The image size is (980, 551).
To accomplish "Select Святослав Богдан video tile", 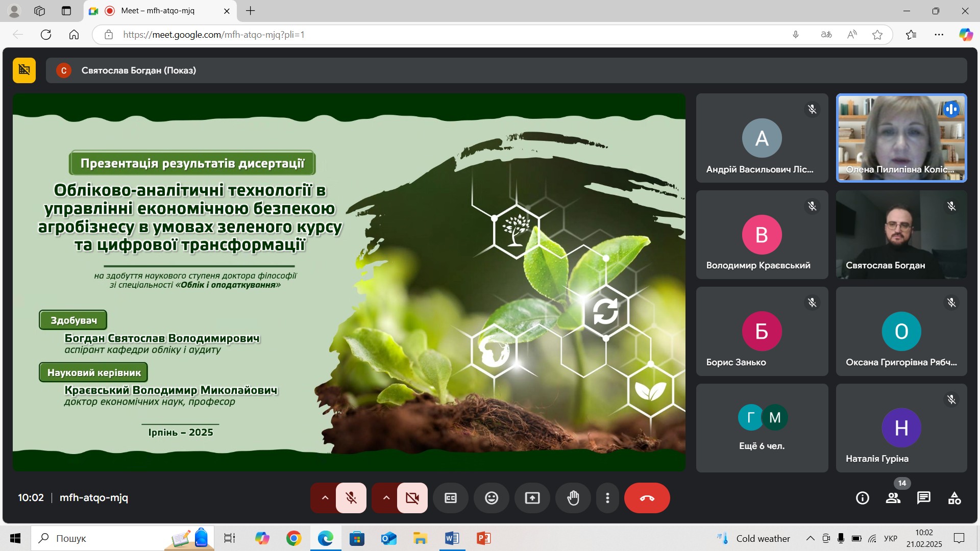I will (x=901, y=235).
